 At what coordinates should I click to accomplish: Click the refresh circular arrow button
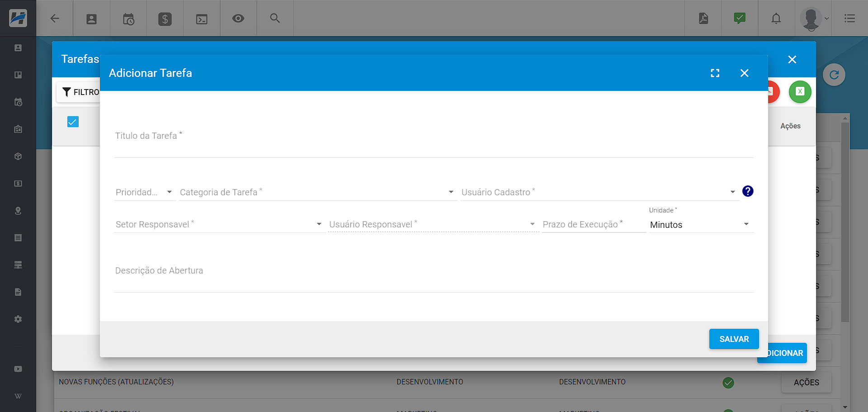[834, 75]
